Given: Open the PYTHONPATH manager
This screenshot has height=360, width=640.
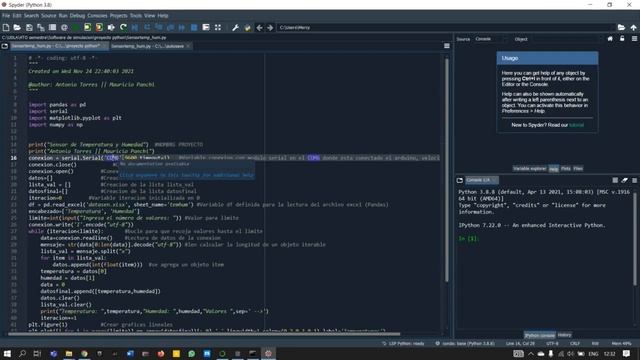Looking at the screenshot, I should (x=247, y=27).
